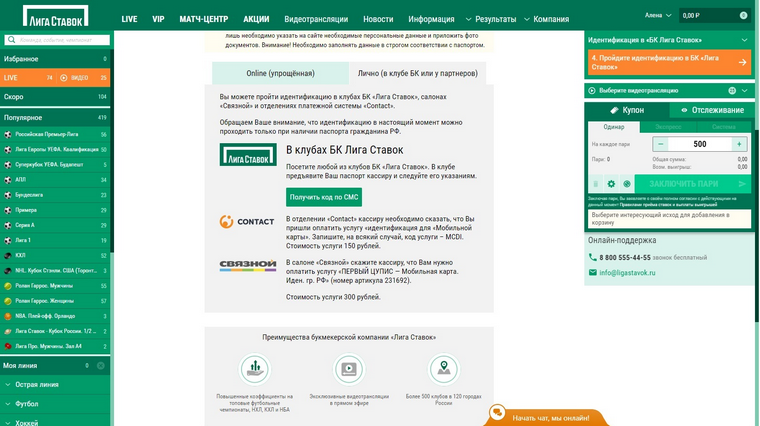Click the Получить код по СМС button
This screenshot has height=426, width=760.
click(x=324, y=197)
